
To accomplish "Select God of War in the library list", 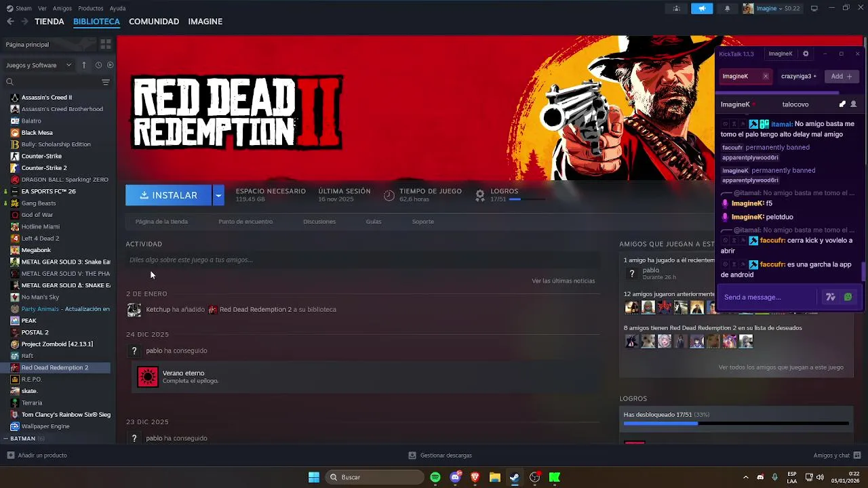I will pyautogui.click(x=37, y=215).
